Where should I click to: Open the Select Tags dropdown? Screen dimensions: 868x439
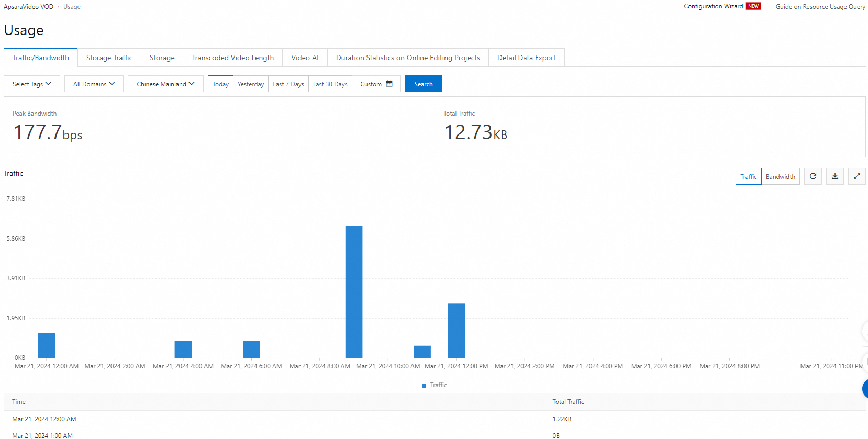[32, 84]
